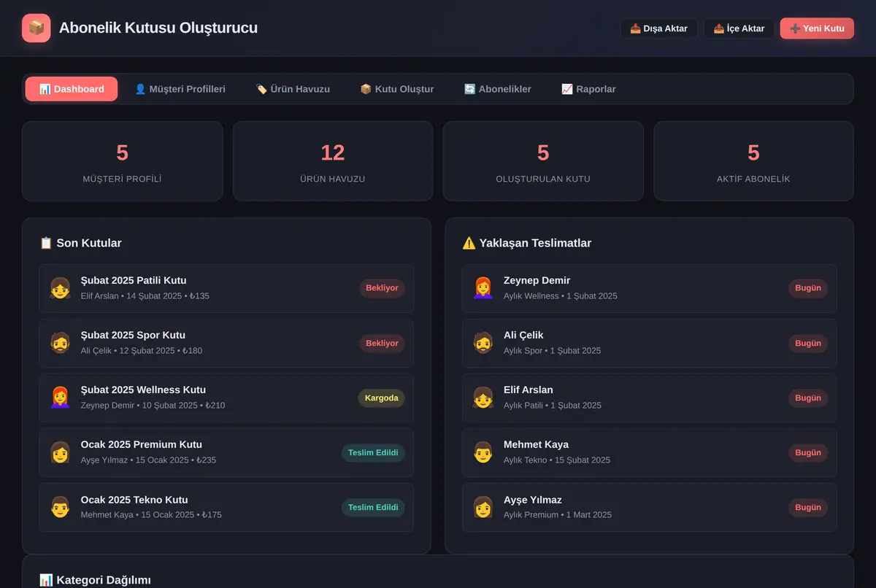The image size is (876, 588).
Task: Click the clipboard icon beside Son Kutular
Action: point(46,243)
